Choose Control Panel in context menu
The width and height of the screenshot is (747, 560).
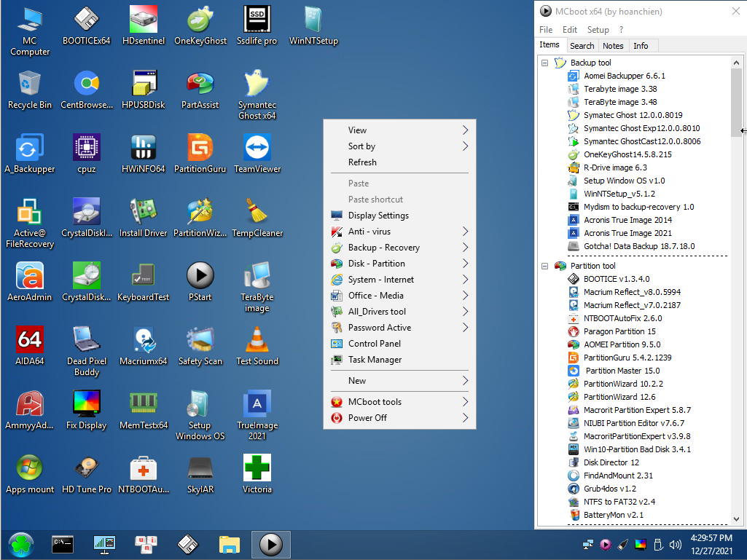click(x=399, y=343)
